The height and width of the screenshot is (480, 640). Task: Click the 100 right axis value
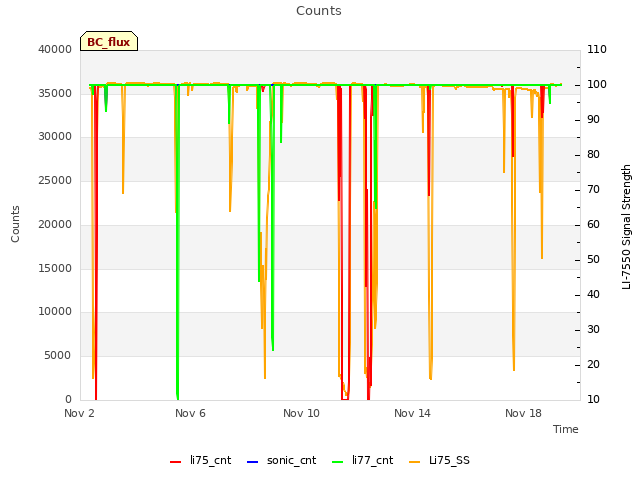point(597,84)
